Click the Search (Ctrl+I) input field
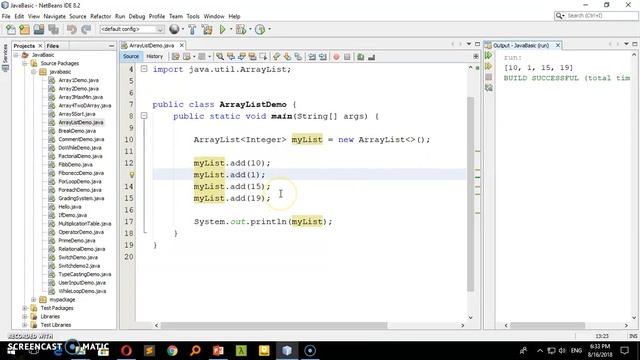 tap(602, 16)
